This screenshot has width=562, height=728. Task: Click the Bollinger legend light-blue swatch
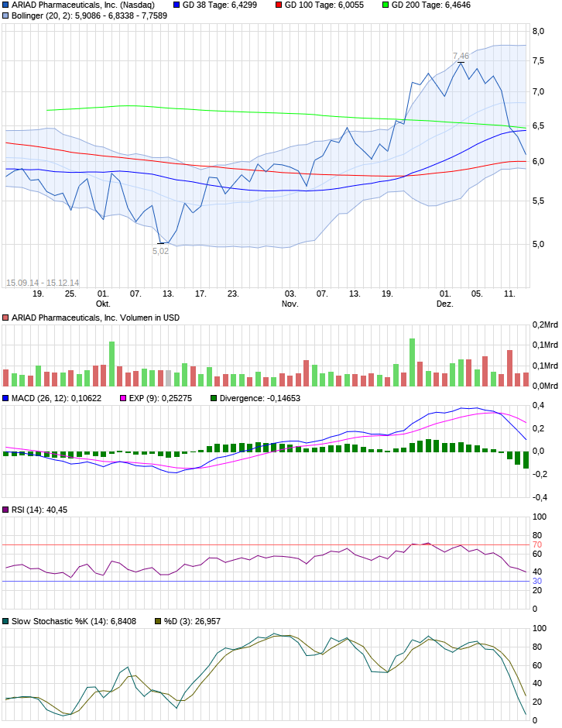(5, 15)
